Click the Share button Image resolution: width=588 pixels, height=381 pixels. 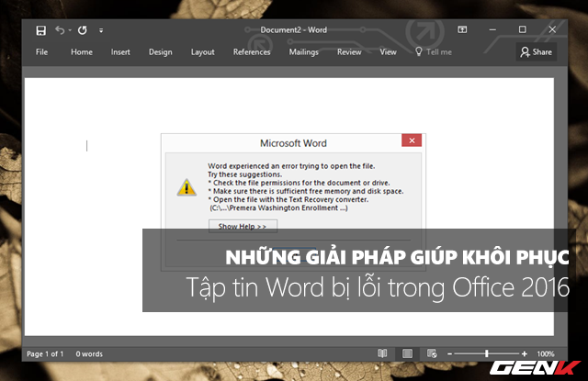pyautogui.click(x=537, y=52)
